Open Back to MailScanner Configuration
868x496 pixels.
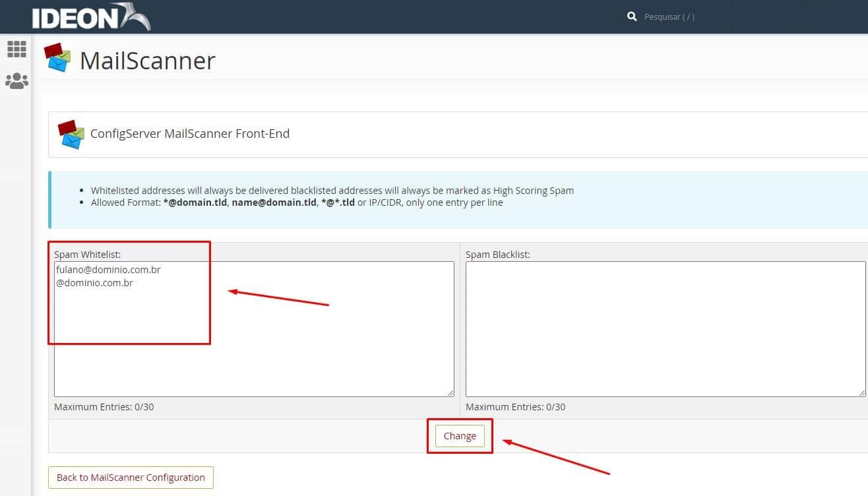pyautogui.click(x=130, y=477)
